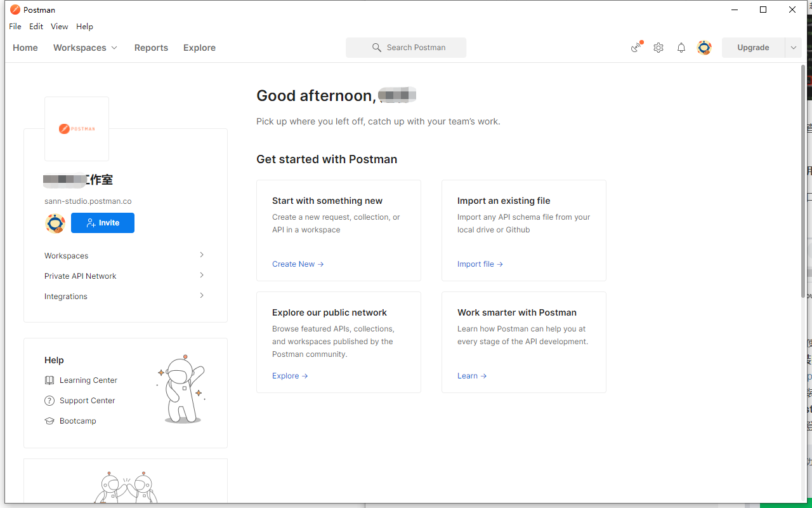
Task: Close the Postman window
Action: [792, 10]
